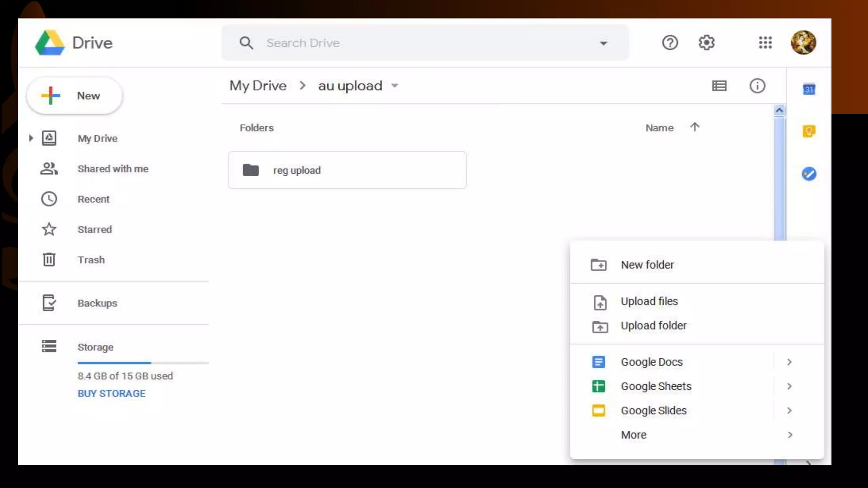Open the Google Calendar side panel icon
Screen dimensions: 868x488
(809, 89)
